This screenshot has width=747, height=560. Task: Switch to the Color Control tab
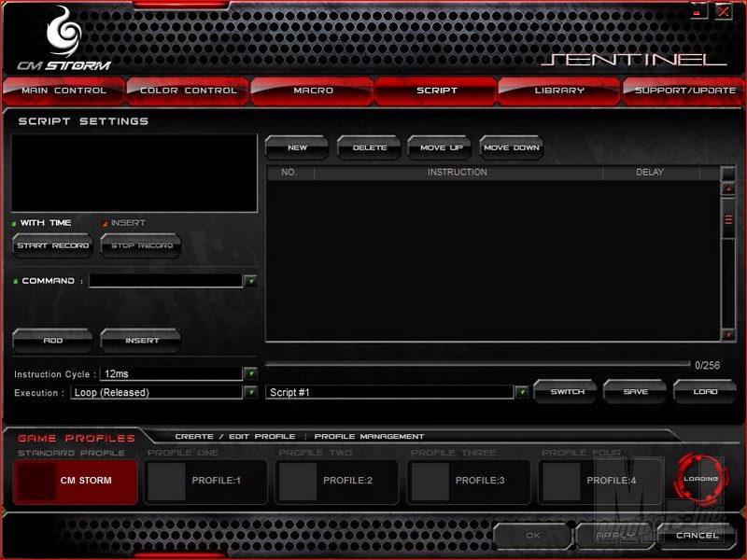click(189, 91)
